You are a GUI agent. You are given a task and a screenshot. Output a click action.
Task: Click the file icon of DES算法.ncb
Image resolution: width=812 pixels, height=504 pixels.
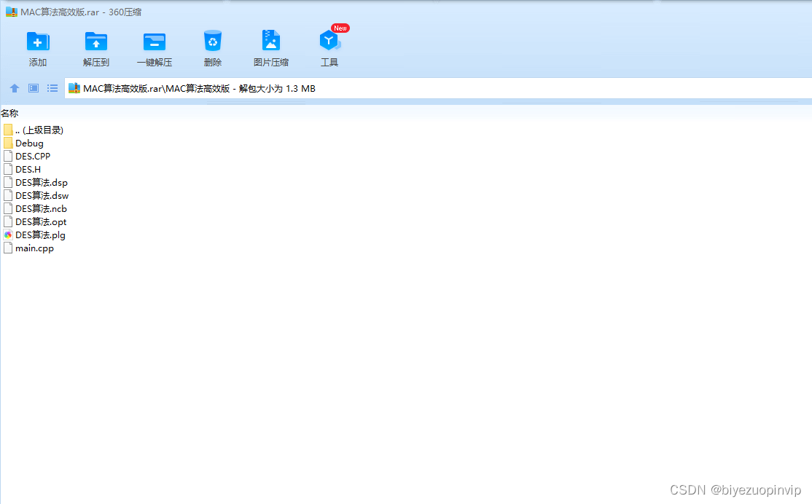[x=8, y=208]
